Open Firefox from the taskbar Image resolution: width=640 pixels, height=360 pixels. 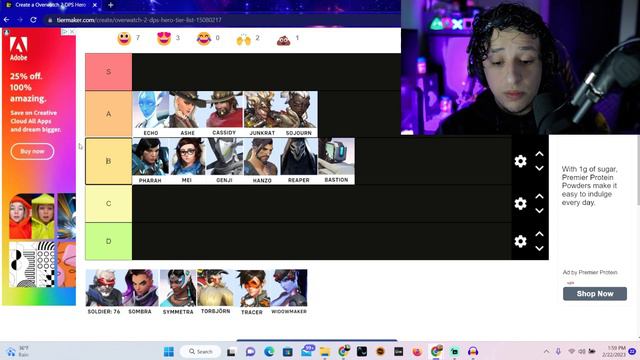(x=417, y=351)
